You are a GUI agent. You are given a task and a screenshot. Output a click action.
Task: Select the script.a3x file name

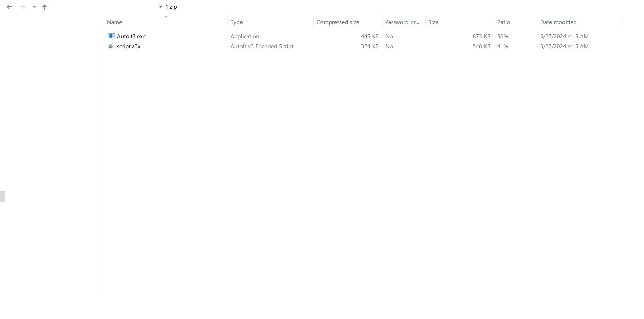click(129, 46)
